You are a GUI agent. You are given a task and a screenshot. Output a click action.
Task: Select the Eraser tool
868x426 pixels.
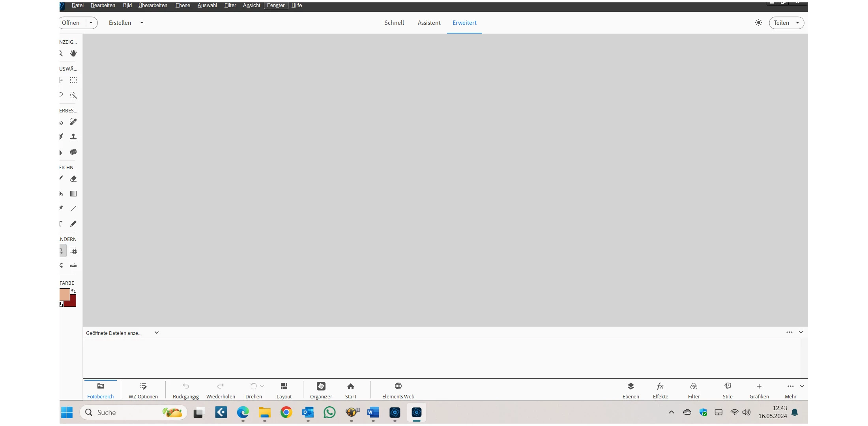coord(73,179)
